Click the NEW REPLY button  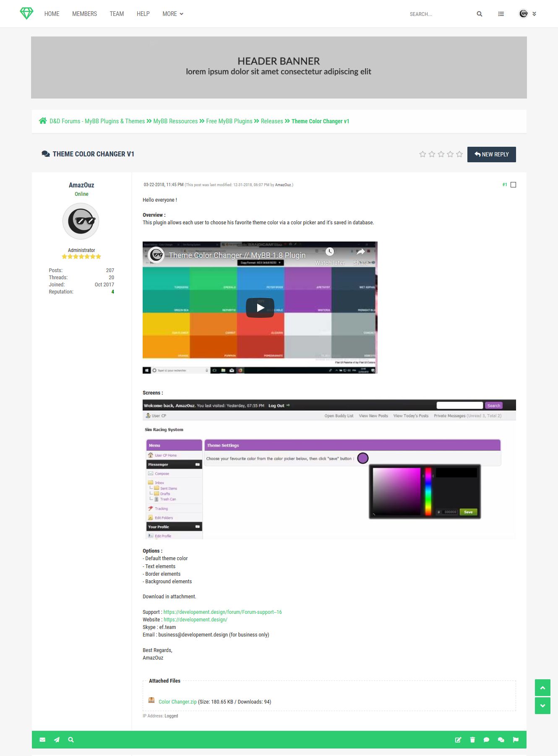[x=491, y=154]
